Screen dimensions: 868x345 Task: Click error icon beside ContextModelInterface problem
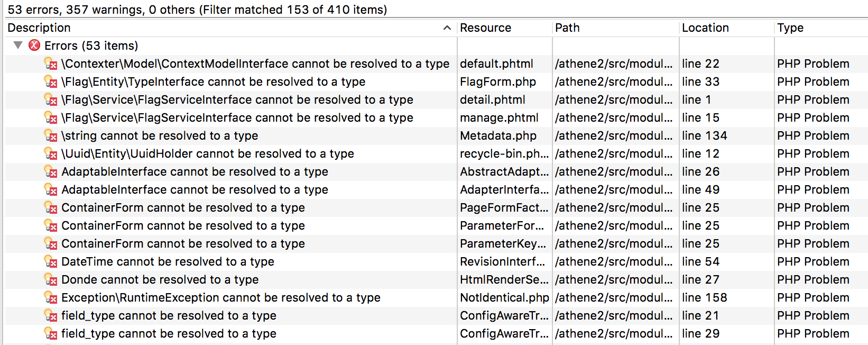click(x=51, y=64)
